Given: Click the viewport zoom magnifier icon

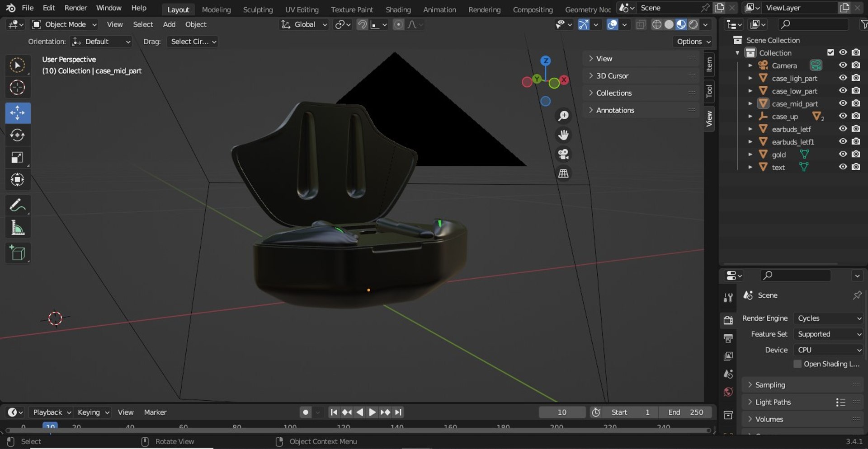Looking at the screenshot, I should click(x=563, y=116).
